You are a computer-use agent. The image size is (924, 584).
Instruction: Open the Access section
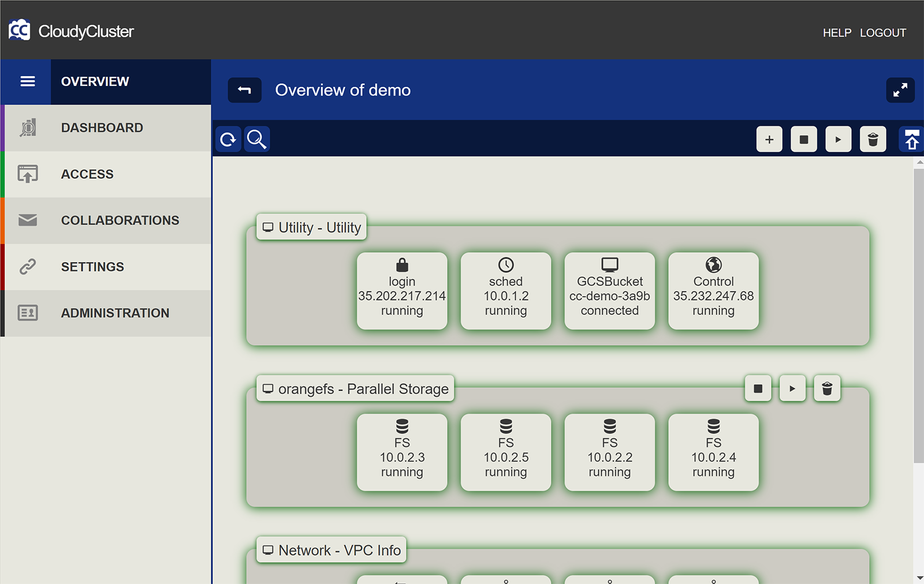click(105, 174)
